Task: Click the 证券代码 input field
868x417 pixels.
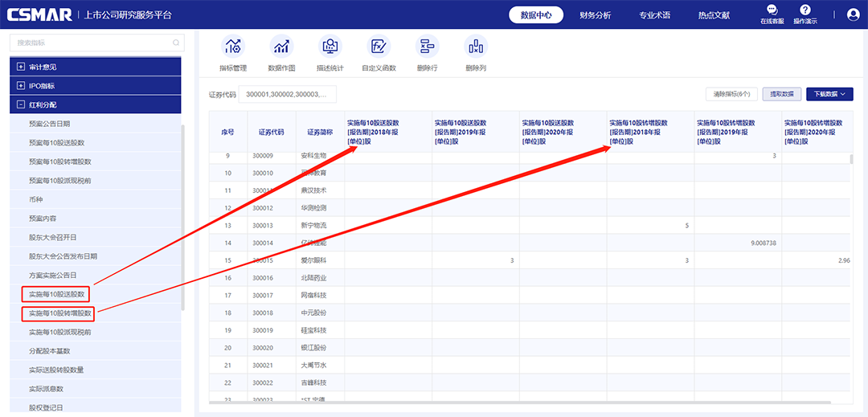Action: tap(288, 95)
